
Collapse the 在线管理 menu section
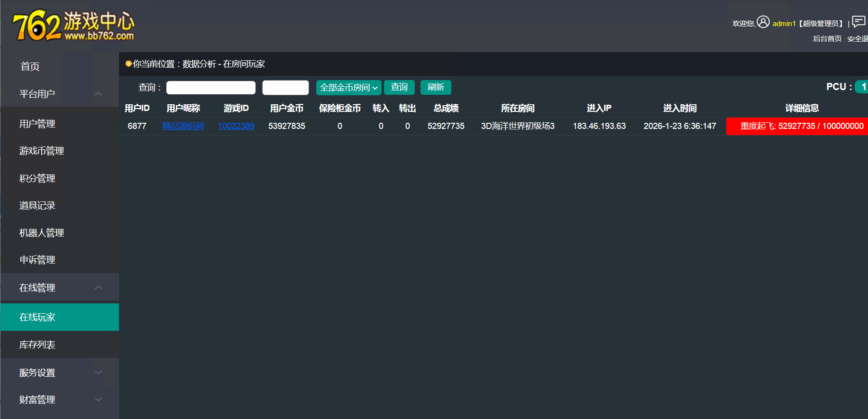(x=99, y=288)
